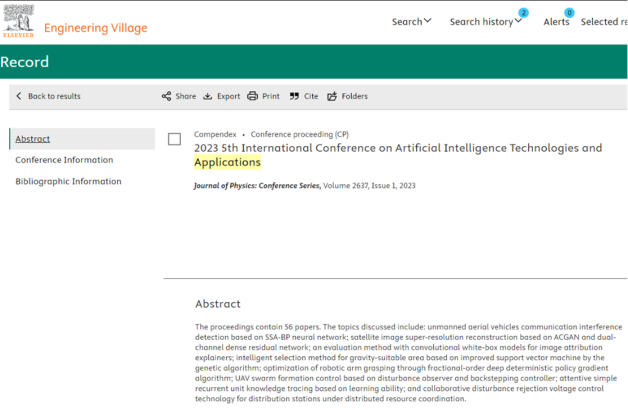Click the Folders icon

tap(332, 96)
